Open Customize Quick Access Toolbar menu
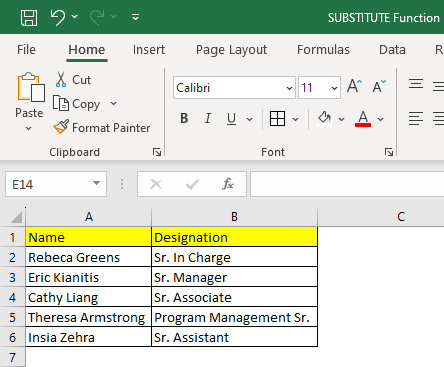444x367 pixels. tap(135, 17)
